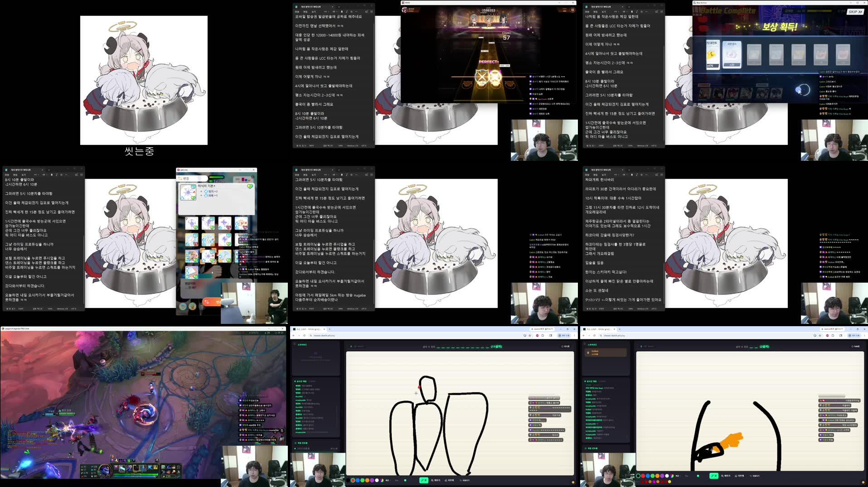Viewport: 868px width, 487px height.
Task: Click Gemini button in 11글자 sketch browser
Action: tap(542, 329)
